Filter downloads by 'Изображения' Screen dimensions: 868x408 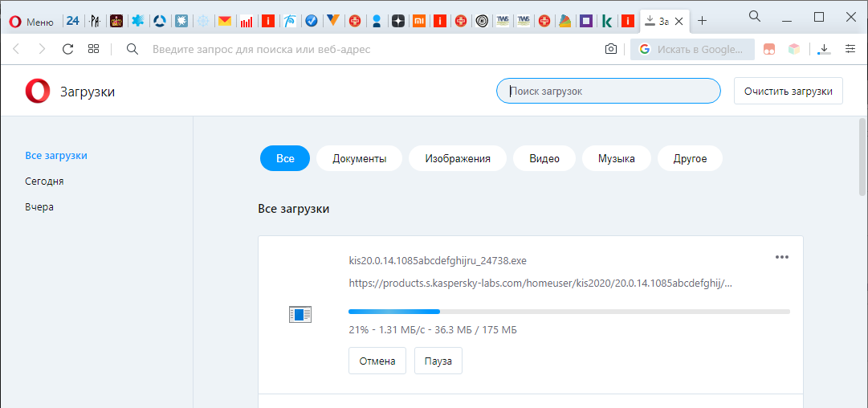pyautogui.click(x=458, y=159)
